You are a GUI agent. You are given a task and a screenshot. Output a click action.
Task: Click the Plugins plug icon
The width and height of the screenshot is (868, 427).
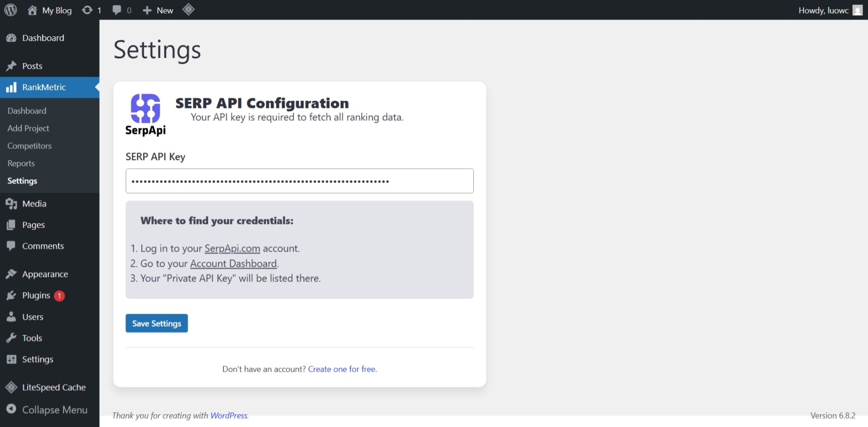[11, 296]
